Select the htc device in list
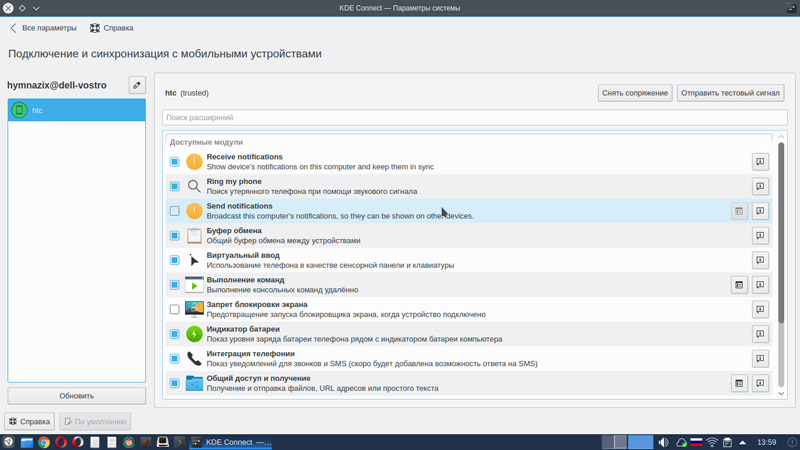This screenshot has height=450, width=800. 77,110
